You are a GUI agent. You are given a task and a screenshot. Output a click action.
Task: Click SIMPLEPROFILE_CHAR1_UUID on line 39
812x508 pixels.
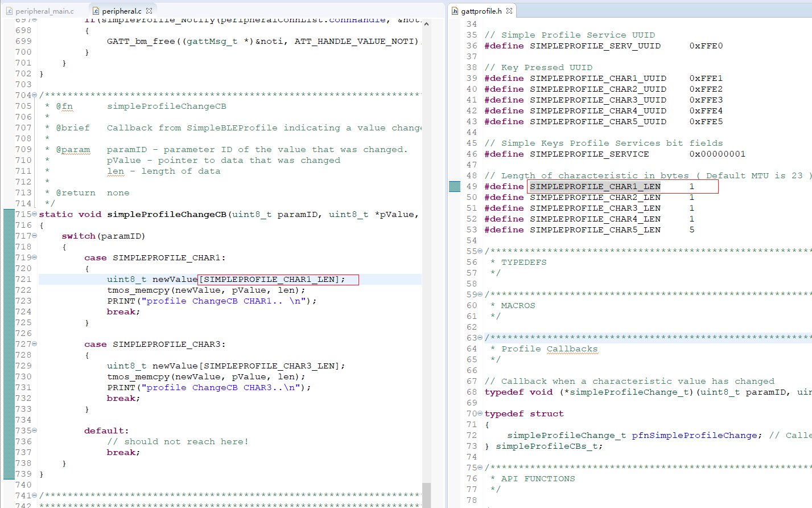[598, 78]
